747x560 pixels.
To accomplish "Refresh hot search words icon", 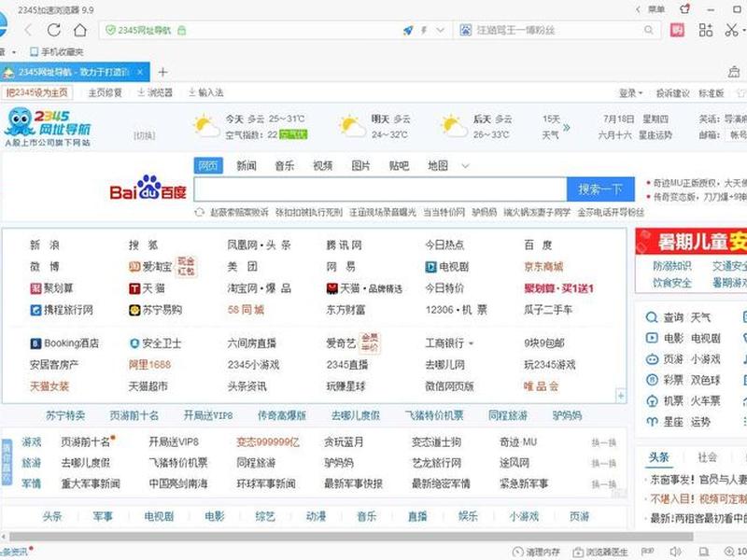I will click(x=199, y=213).
